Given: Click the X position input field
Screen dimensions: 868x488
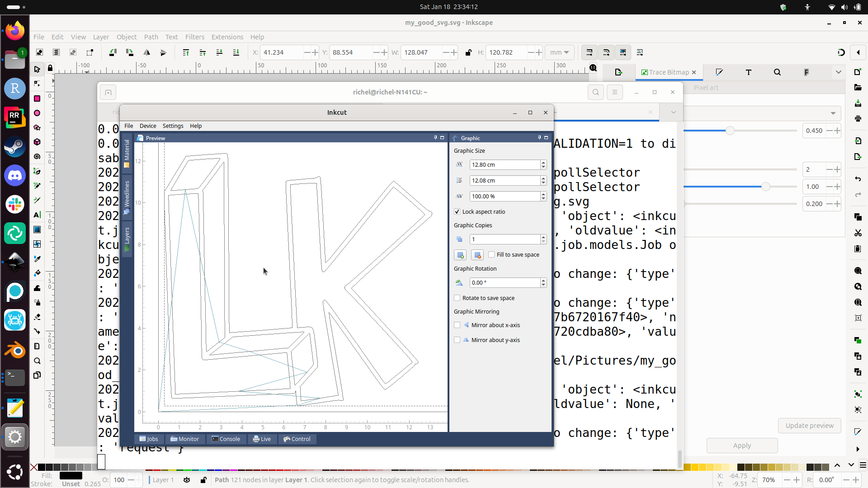Looking at the screenshot, I should [283, 52].
